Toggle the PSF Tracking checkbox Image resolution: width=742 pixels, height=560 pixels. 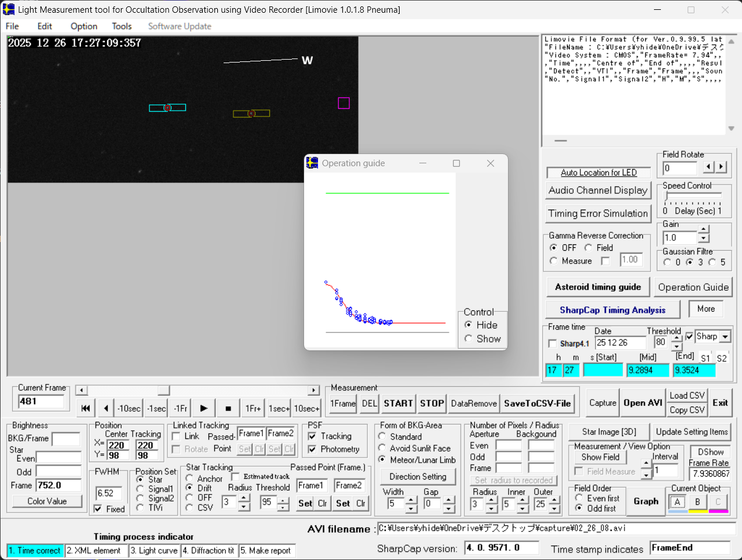[312, 436]
